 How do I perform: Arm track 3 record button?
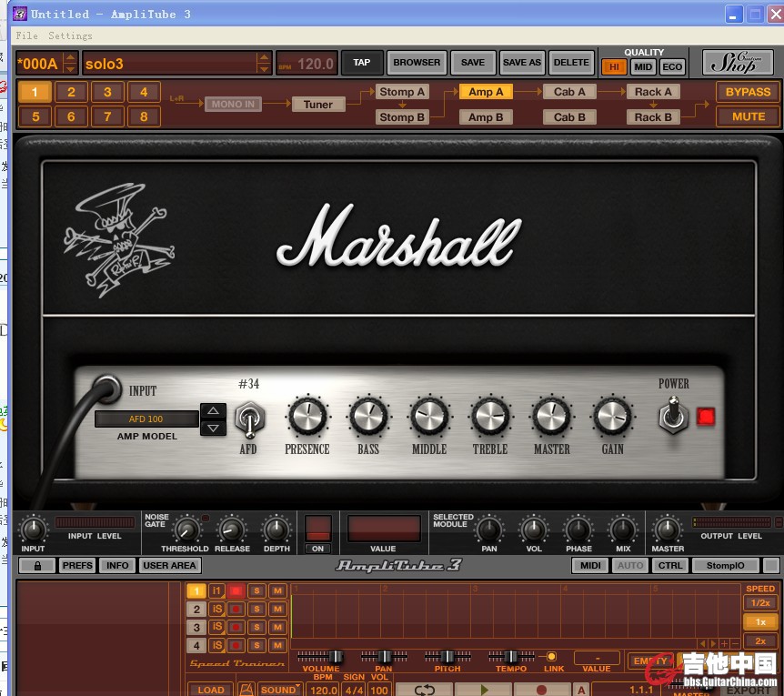click(236, 627)
